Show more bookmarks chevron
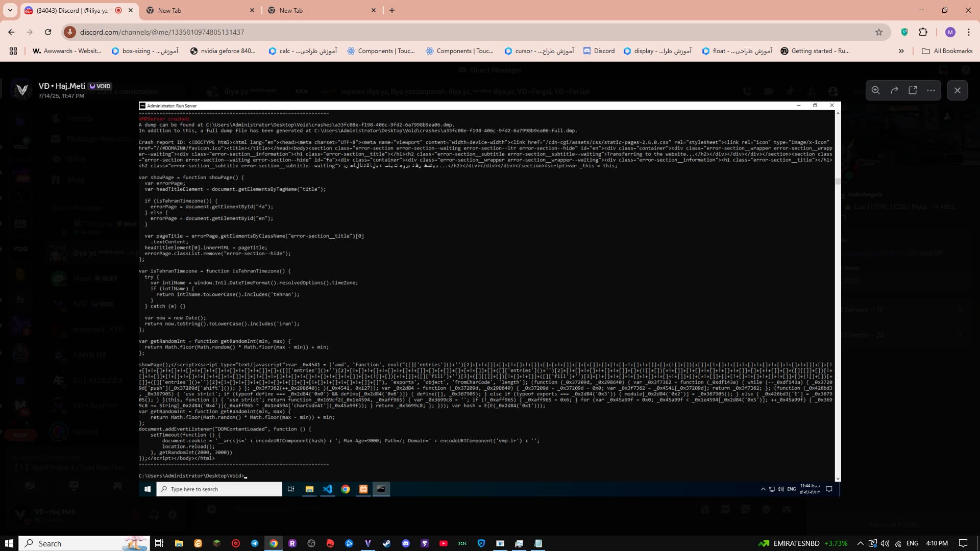Screen dimensions: 980x551 click(x=901, y=51)
